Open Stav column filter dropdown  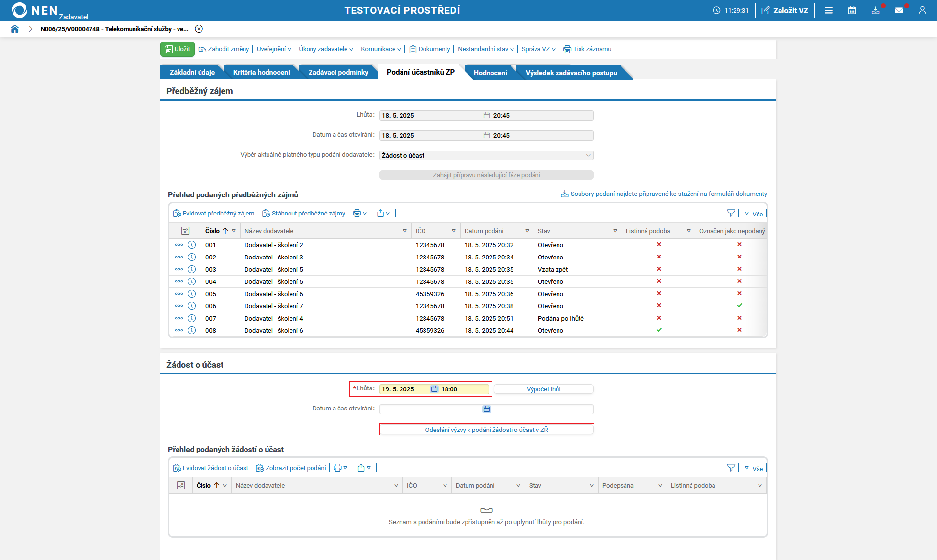pos(615,231)
